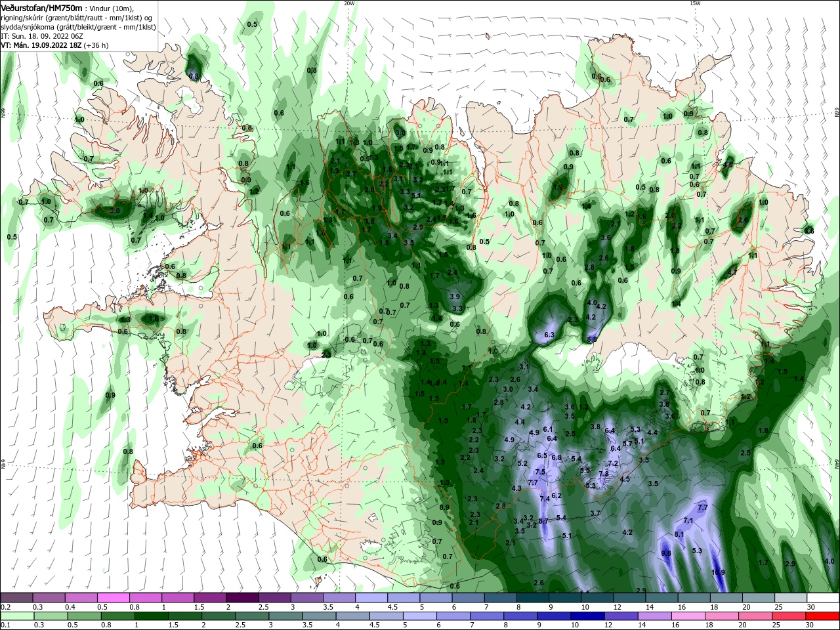Click the 3.9 precipitation value
The width and height of the screenshot is (840, 630).
(455, 297)
